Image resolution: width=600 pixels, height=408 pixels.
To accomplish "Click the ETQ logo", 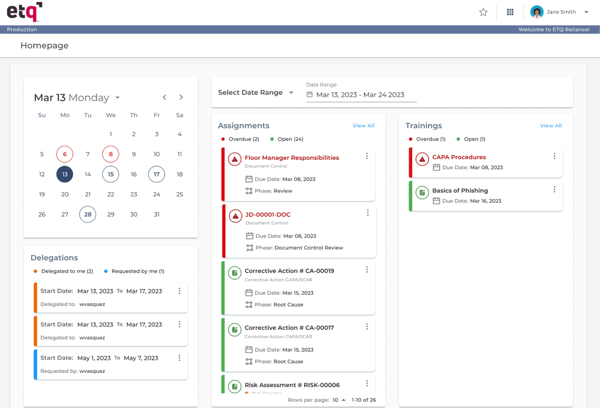I will pos(24,11).
